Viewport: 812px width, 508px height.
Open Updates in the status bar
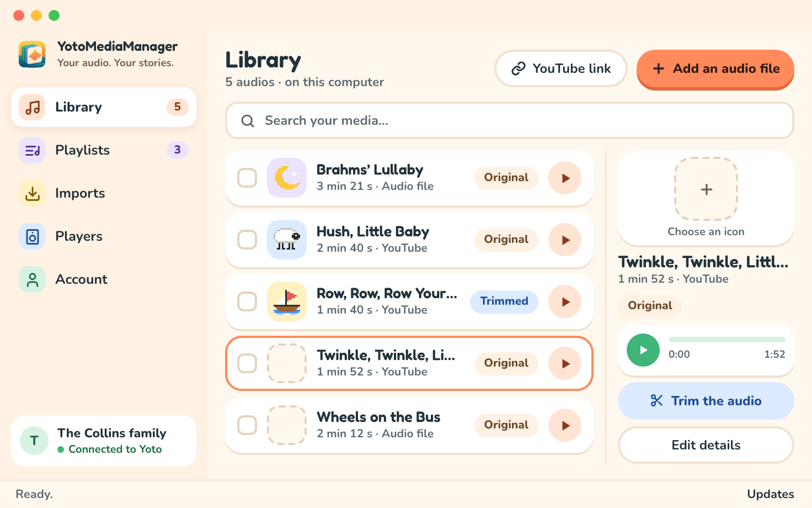click(x=771, y=494)
